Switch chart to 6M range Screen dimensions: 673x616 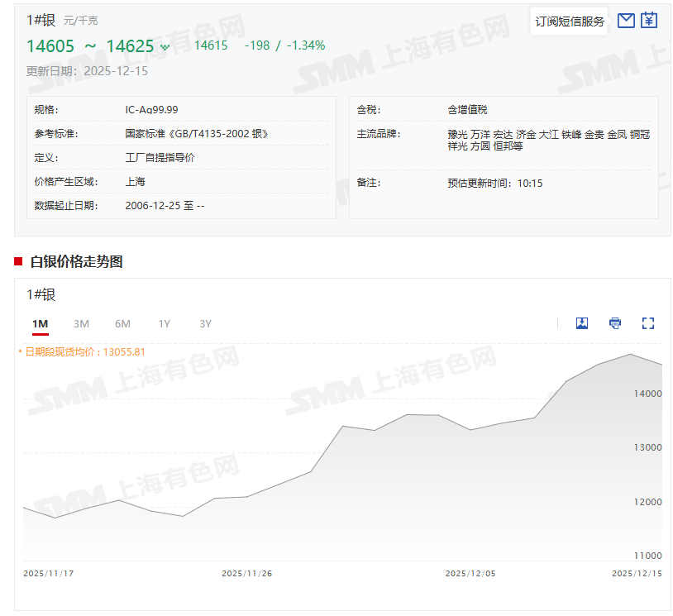(x=122, y=323)
